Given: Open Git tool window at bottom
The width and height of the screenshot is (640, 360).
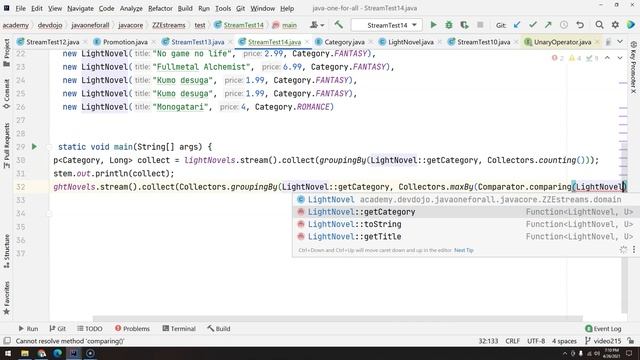Looking at the screenshot, I should point(58,329).
